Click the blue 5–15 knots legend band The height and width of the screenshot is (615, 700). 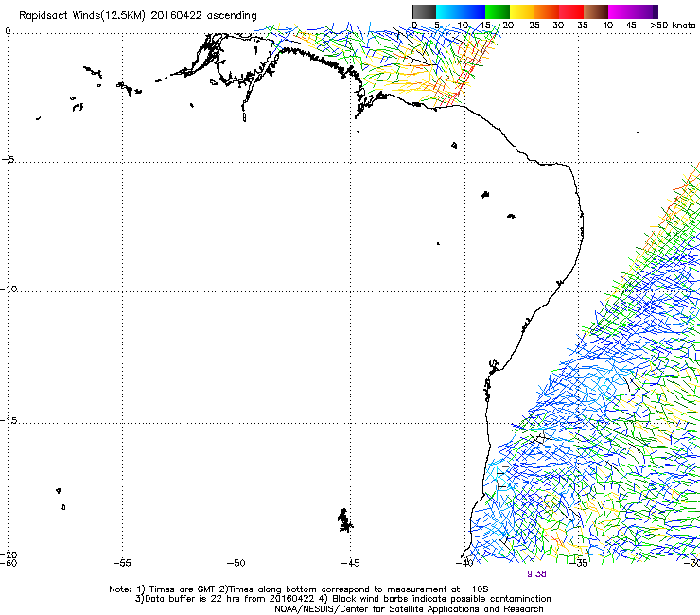461,11
